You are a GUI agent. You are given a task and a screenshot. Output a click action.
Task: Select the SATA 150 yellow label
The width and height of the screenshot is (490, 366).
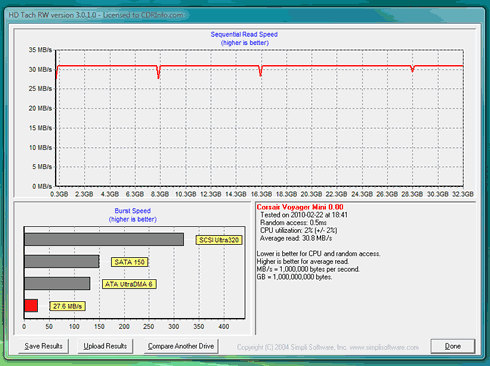[x=129, y=262]
